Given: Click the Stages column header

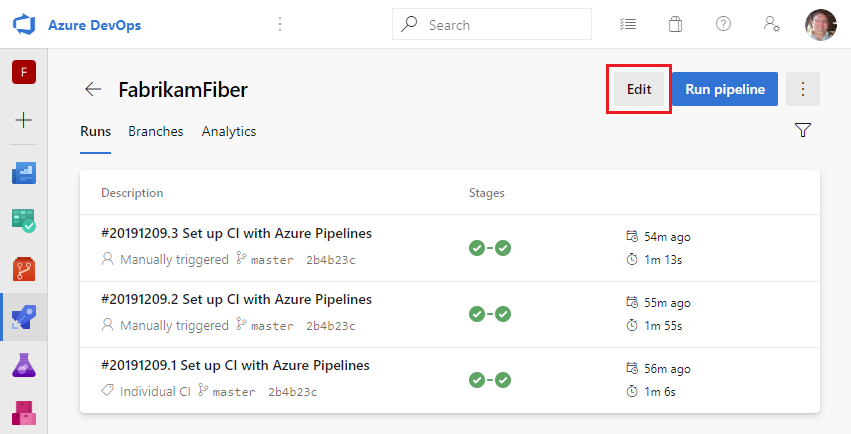Looking at the screenshot, I should point(487,193).
